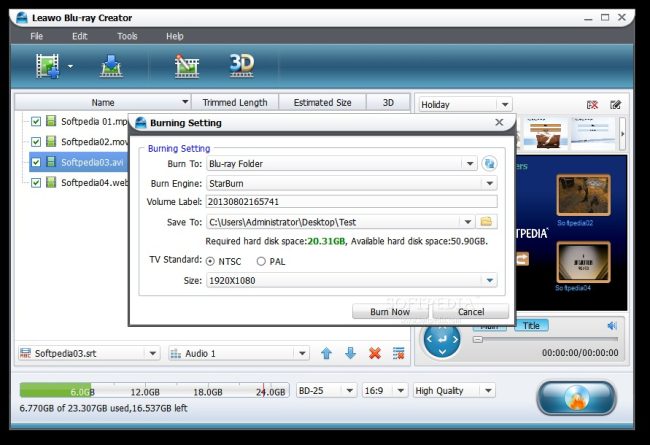Screen dimensions: 650x445
Task: Expand the Audio 1 track dropdown
Action: [302, 353]
